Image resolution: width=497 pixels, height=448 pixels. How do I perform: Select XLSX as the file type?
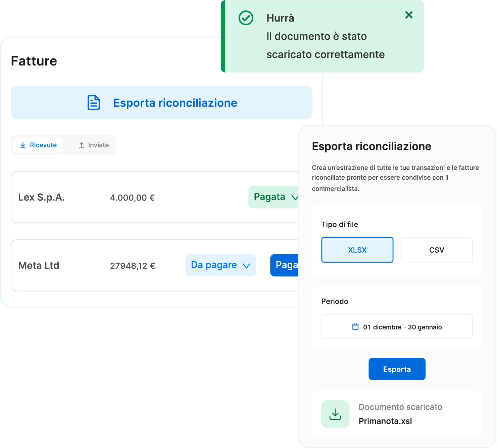point(357,250)
